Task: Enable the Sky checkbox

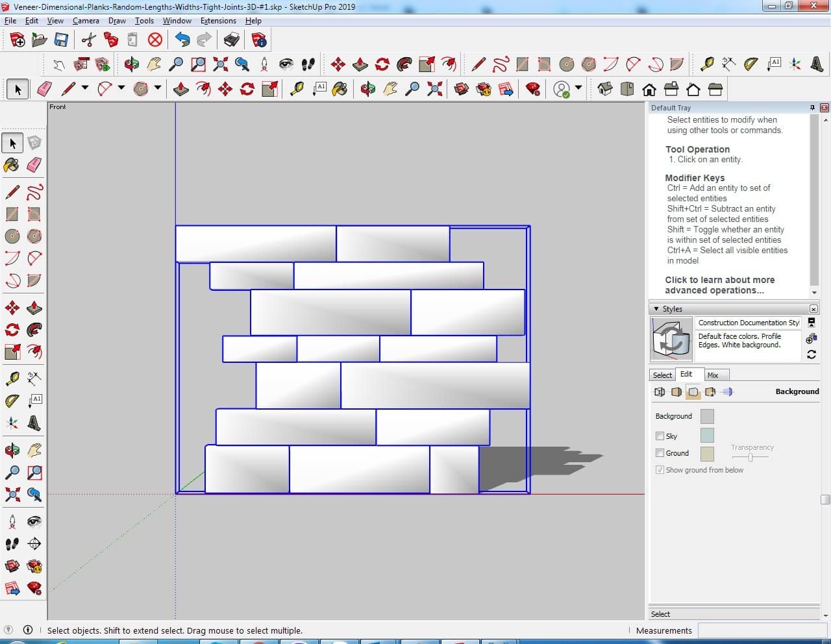Action: click(660, 436)
